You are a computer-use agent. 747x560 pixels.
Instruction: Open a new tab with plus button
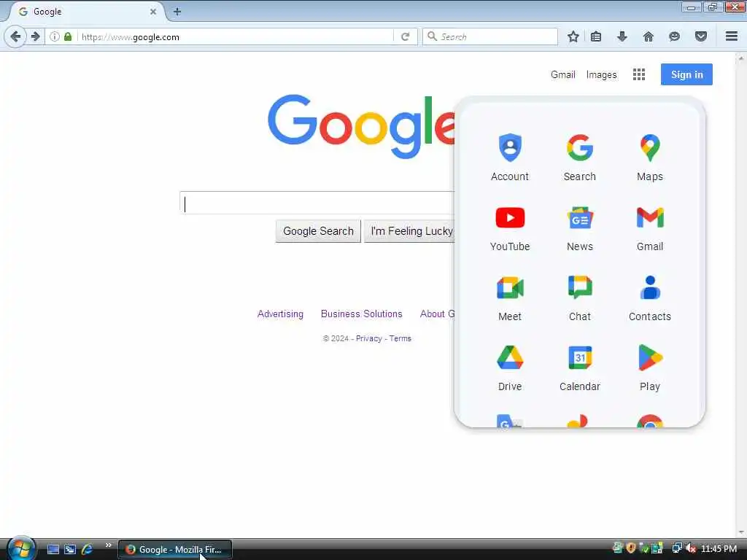177,12
